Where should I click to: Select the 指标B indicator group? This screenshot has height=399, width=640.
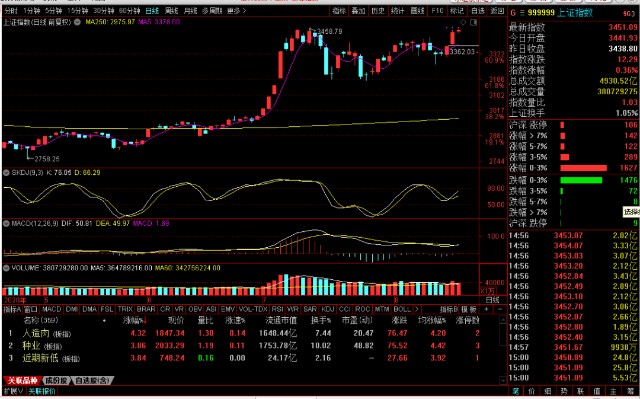[x=449, y=310]
